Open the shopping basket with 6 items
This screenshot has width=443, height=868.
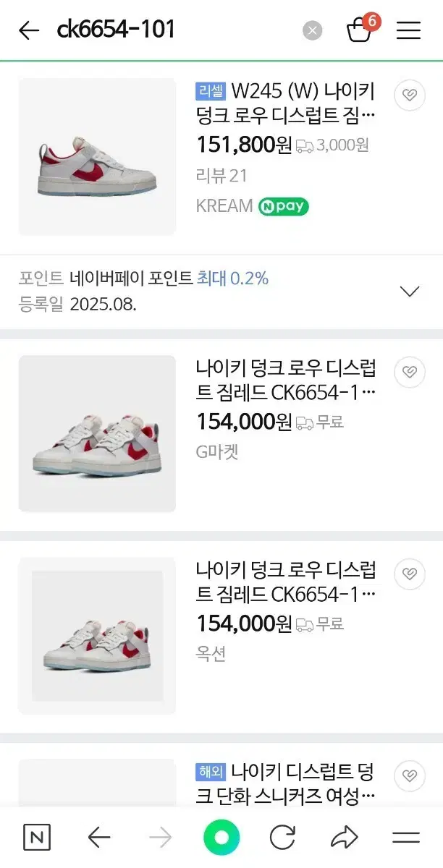(360, 30)
